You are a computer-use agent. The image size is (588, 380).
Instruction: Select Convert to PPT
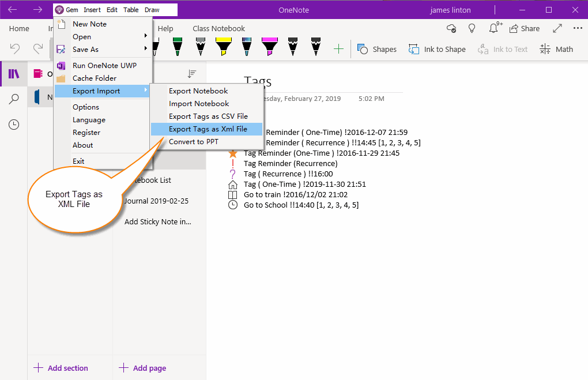206,142
